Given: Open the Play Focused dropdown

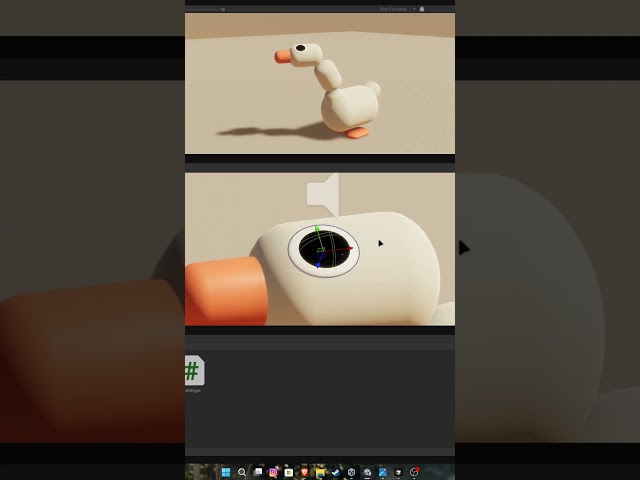Looking at the screenshot, I should coord(397,9).
